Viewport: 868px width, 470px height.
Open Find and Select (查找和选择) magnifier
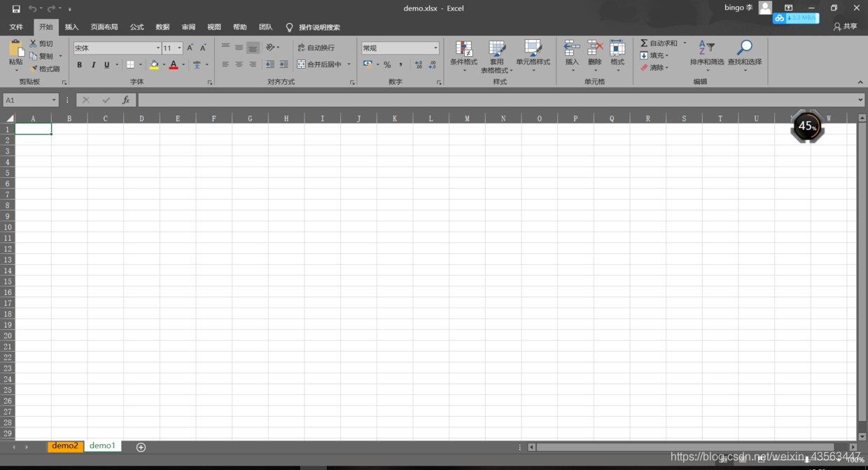pyautogui.click(x=744, y=48)
